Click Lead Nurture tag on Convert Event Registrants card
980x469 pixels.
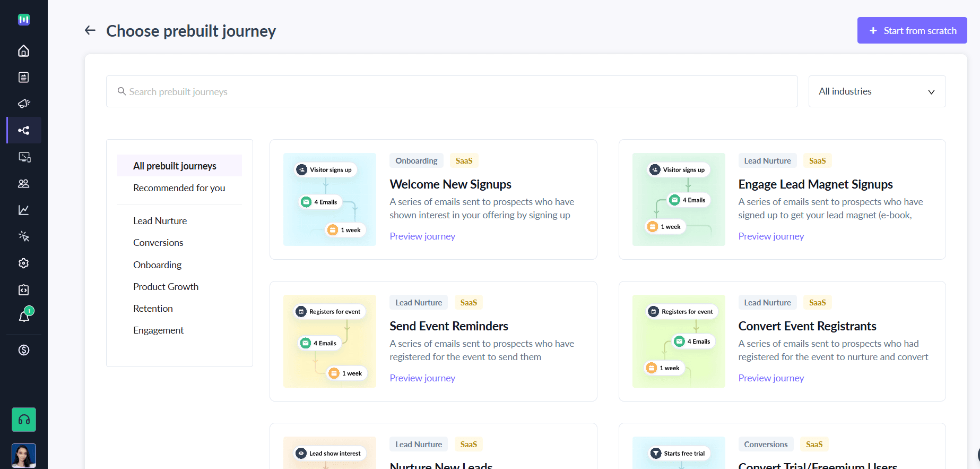[x=767, y=303]
